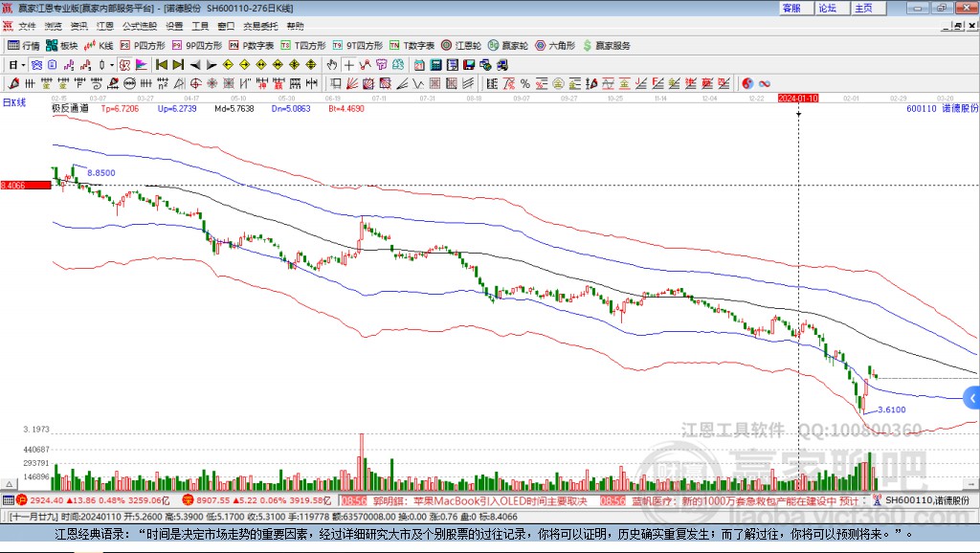
Task: Expand the candlestick style dropdown arrow
Action: [112, 65]
